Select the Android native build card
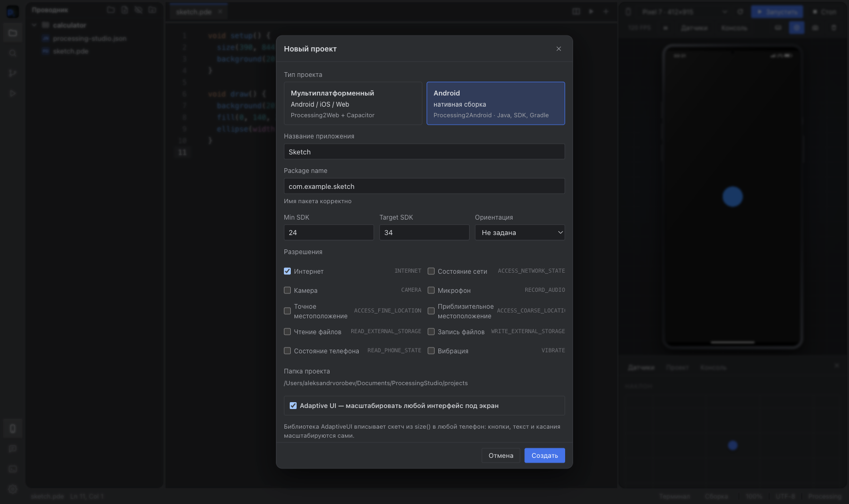The width and height of the screenshot is (849, 504). pyautogui.click(x=496, y=103)
